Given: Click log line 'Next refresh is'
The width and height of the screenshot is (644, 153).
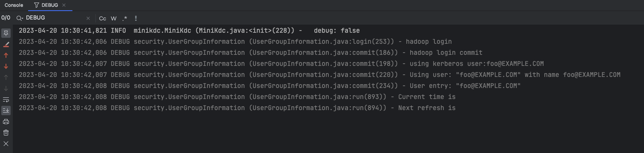Looking at the screenshot, I should [x=237, y=108].
